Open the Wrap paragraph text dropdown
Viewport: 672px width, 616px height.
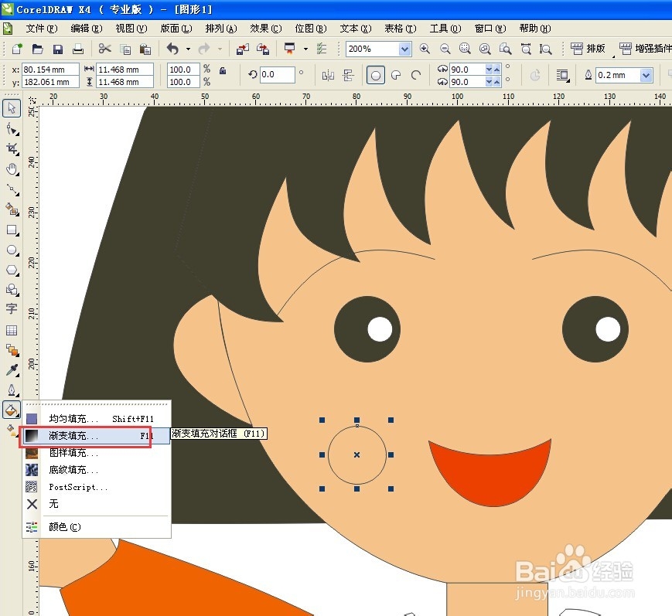(x=562, y=76)
